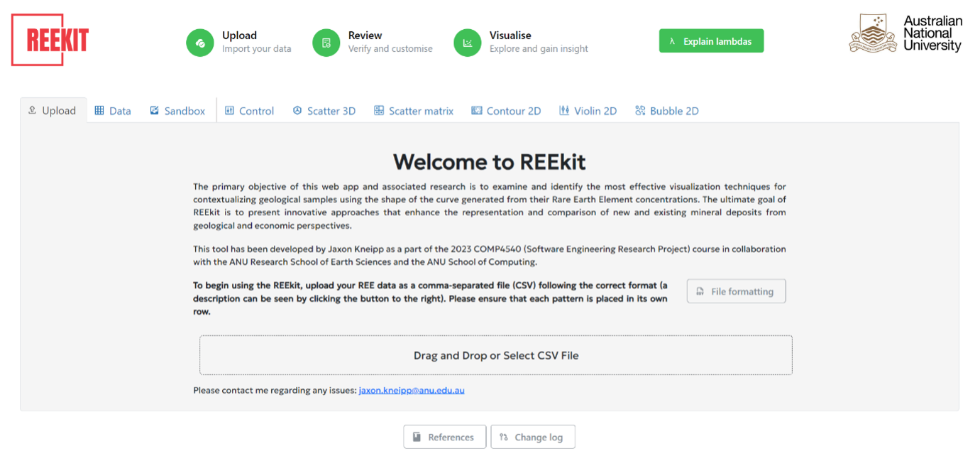Click the 'Welcome to REEkit' heading
The height and width of the screenshot is (466, 980).
click(x=490, y=162)
